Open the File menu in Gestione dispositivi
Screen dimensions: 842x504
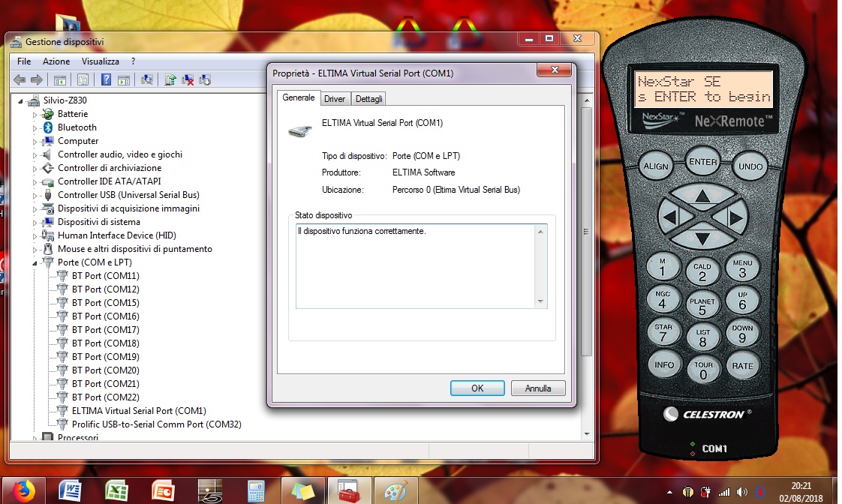tap(24, 61)
